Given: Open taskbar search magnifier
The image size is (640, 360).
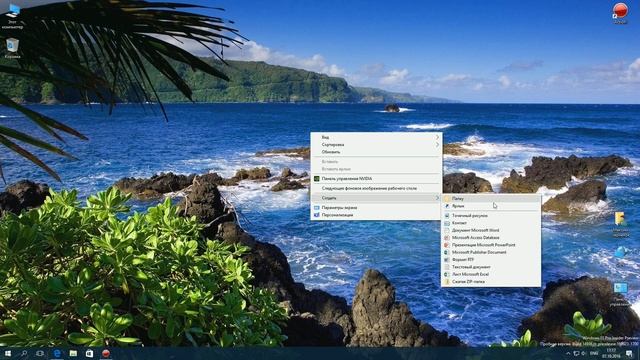Looking at the screenshot, I should click(24, 353).
